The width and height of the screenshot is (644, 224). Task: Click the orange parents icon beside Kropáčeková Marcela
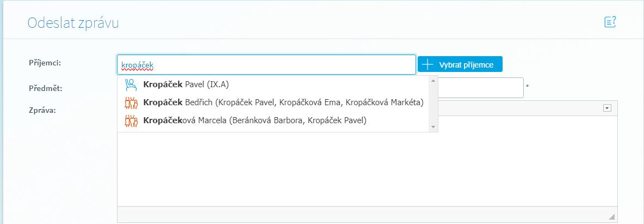click(131, 120)
